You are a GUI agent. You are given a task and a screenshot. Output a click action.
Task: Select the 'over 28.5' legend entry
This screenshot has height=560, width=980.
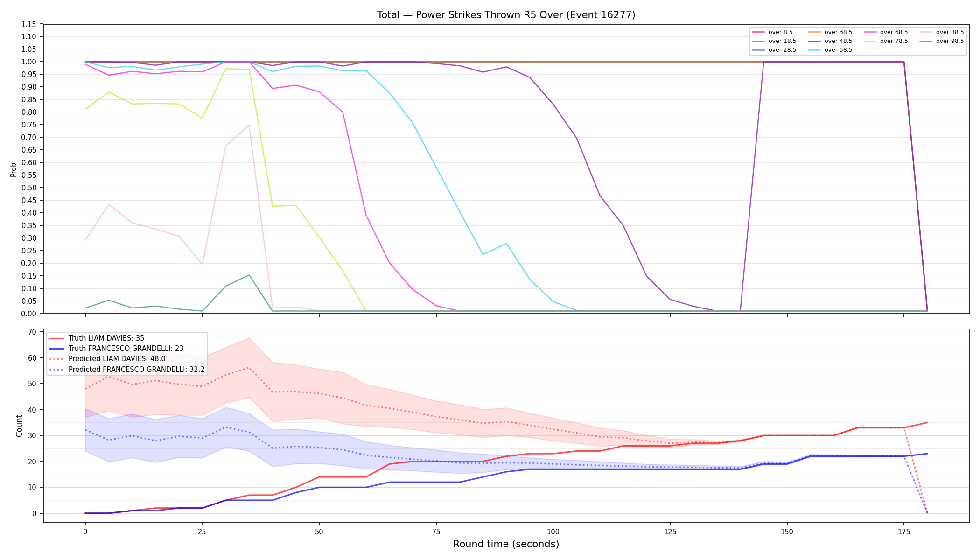coord(774,50)
